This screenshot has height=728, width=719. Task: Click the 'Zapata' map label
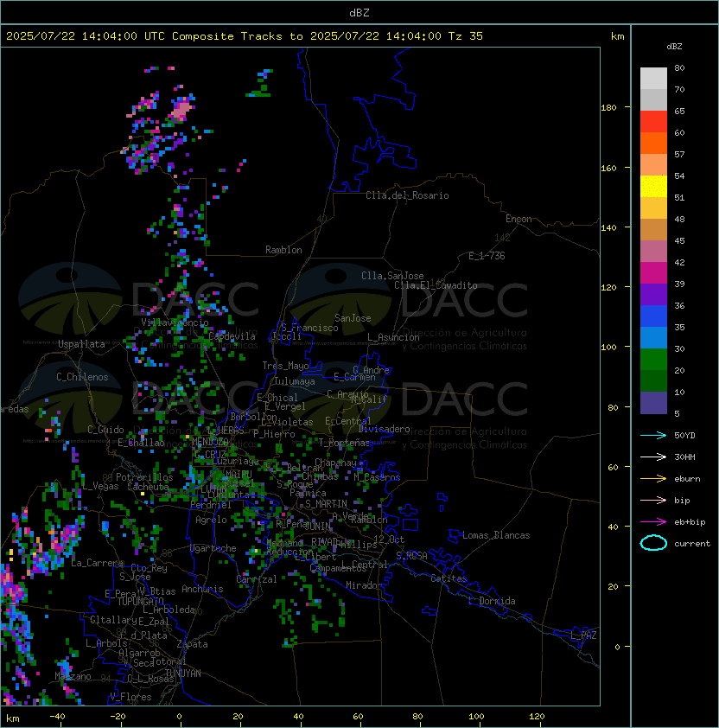pos(192,644)
